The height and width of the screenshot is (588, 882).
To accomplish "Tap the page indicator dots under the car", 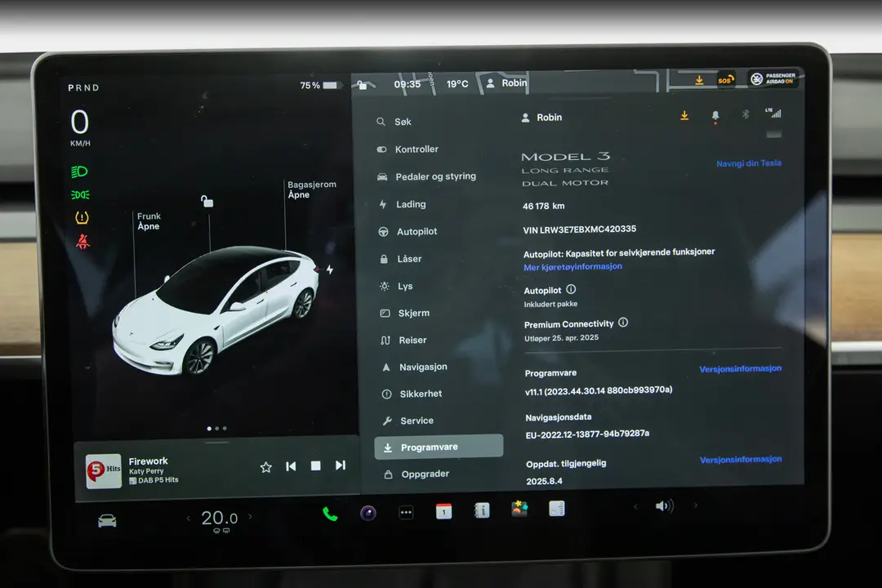I will pyautogui.click(x=216, y=428).
